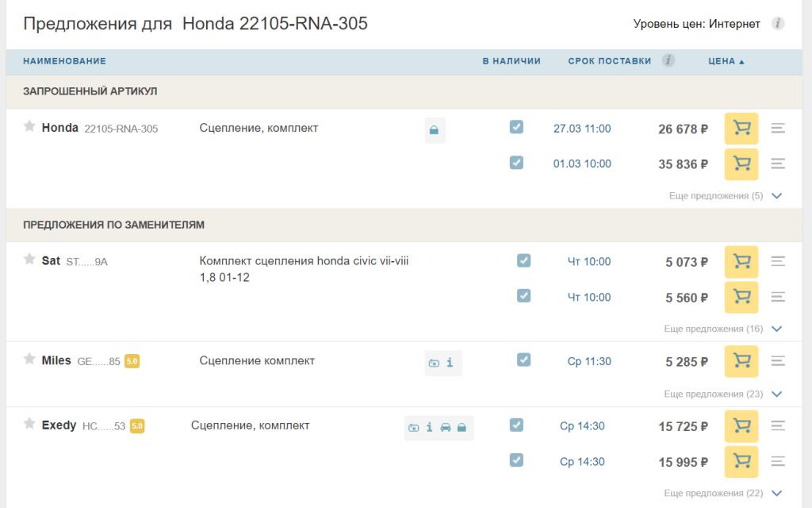Open the options menu for the 5 073 ₽ offer
Image resolution: width=812 pixels, height=508 pixels.
[778, 261]
